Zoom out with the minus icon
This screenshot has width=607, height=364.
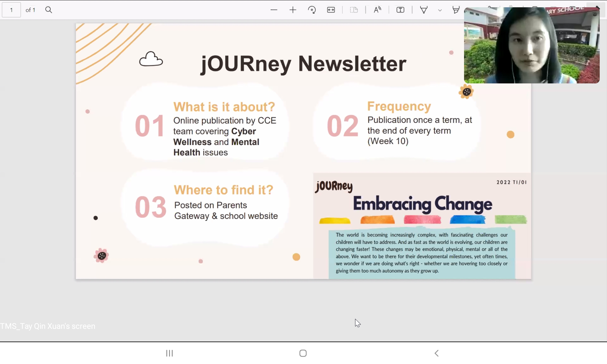point(274,10)
